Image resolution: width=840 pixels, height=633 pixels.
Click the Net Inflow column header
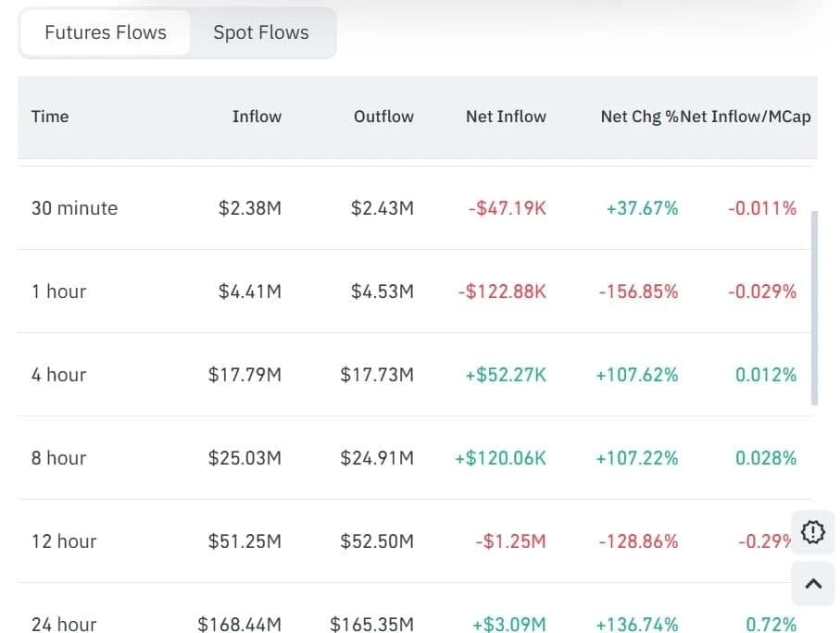tap(506, 117)
